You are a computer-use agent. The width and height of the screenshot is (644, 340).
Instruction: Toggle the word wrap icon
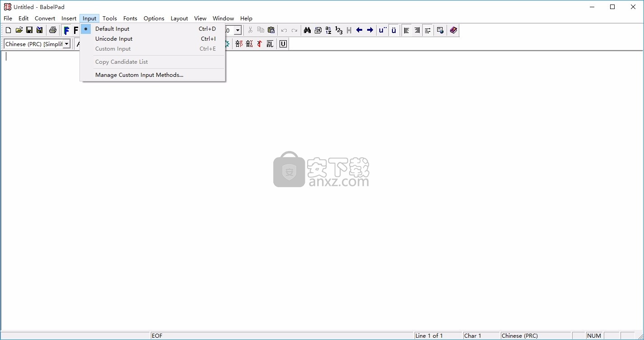427,30
